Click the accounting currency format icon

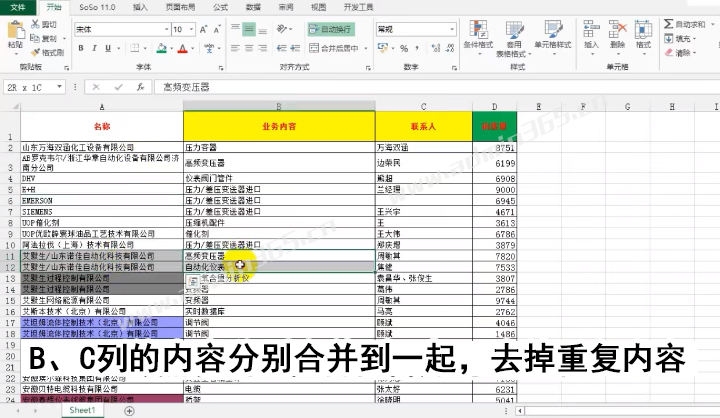tap(382, 48)
